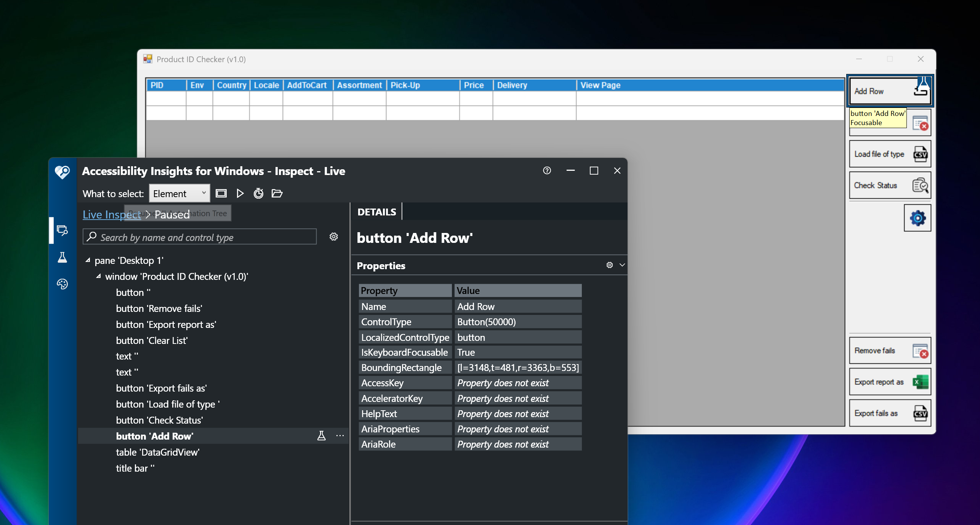980x525 pixels.
Task: Resume live inspect with play icon
Action: point(240,193)
